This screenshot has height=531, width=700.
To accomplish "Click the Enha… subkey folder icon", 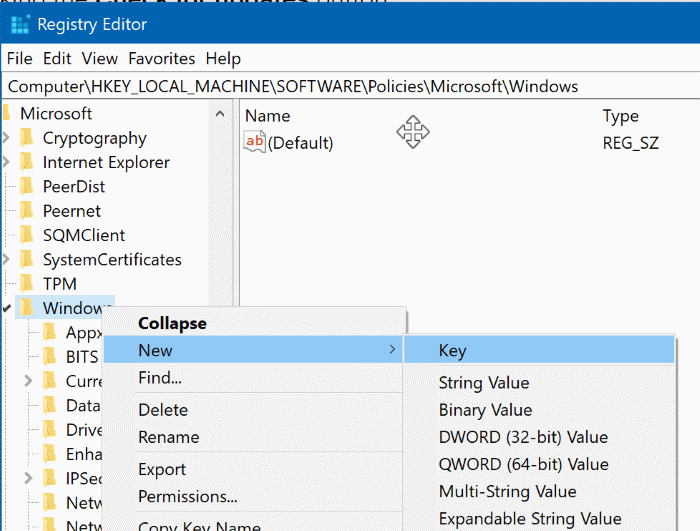I will 50,454.
